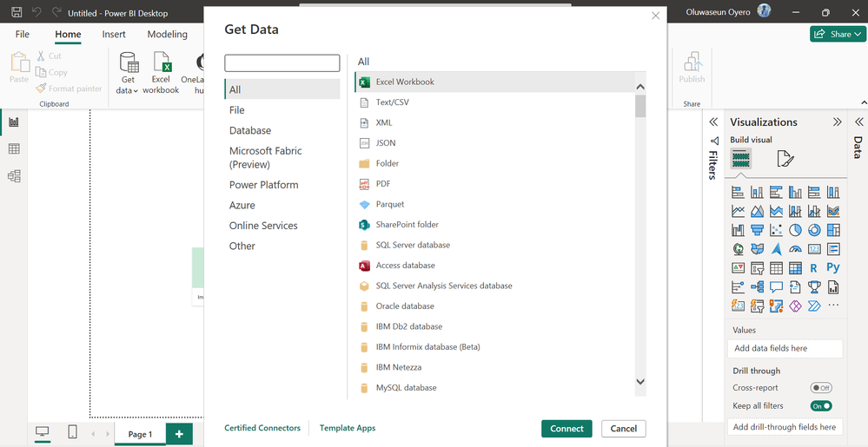868x447 pixels.
Task: Select Clustered column chart visual
Action: (x=795, y=192)
